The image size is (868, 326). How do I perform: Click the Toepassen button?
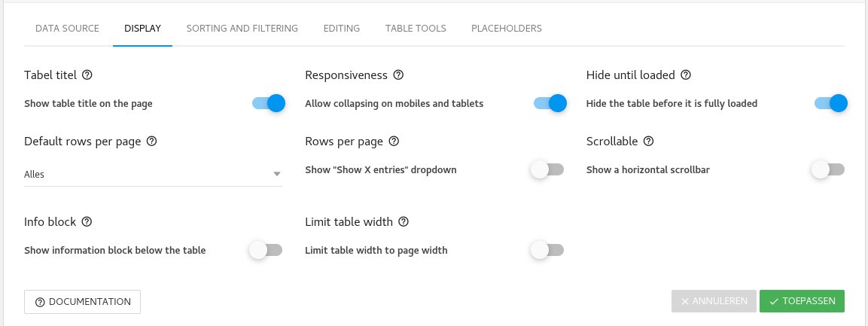pyautogui.click(x=802, y=301)
